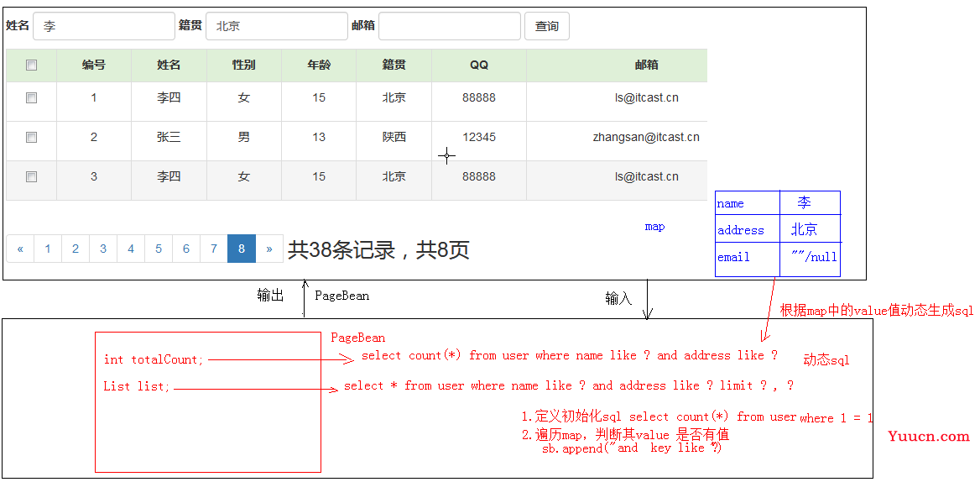This screenshot has width=980, height=482.
Task: Navigate to page 5 in pagination
Action: click(159, 249)
